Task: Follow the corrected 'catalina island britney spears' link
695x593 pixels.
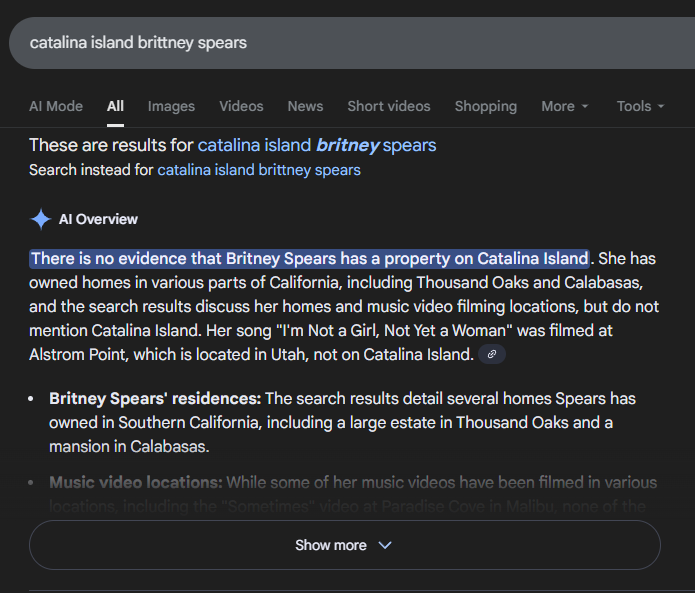Action: [317, 145]
